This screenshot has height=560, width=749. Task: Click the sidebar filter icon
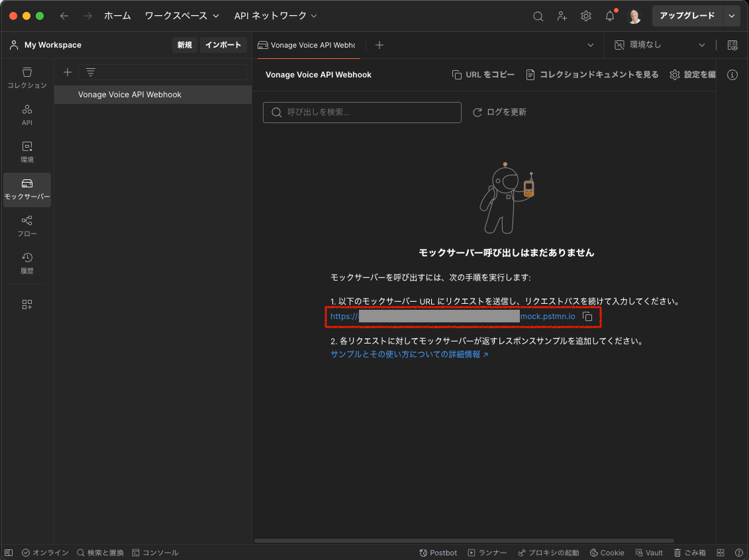coord(90,72)
